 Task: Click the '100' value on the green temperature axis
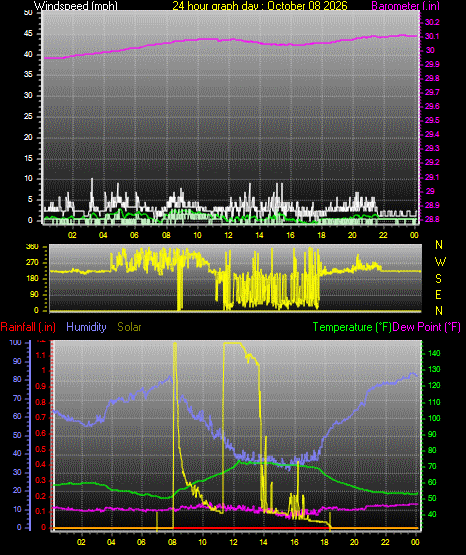434,418
